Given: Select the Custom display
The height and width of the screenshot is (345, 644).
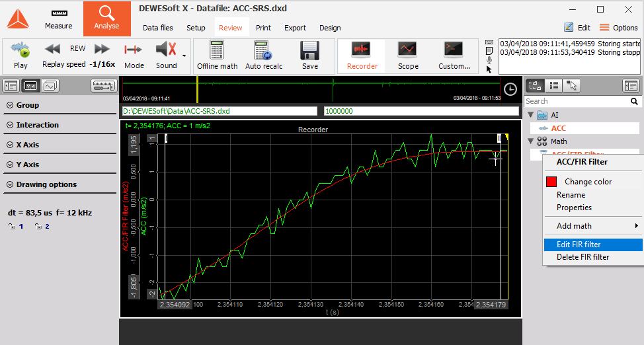Looking at the screenshot, I should [x=454, y=56].
